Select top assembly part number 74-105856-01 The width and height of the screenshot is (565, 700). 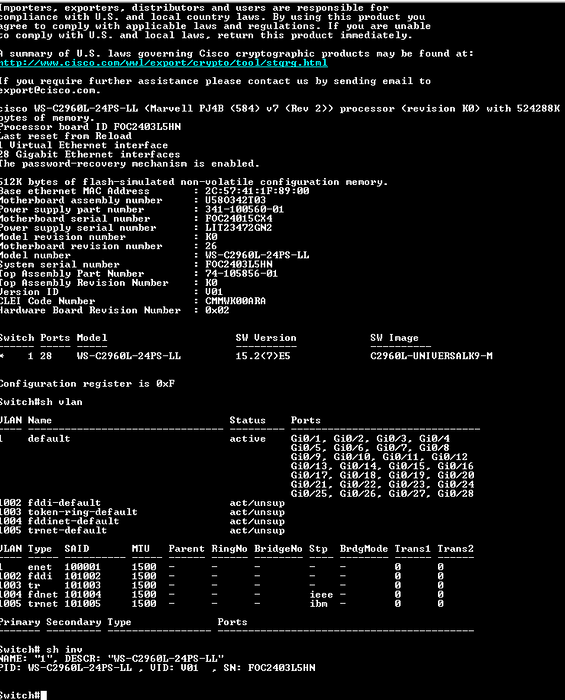click(241, 274)
